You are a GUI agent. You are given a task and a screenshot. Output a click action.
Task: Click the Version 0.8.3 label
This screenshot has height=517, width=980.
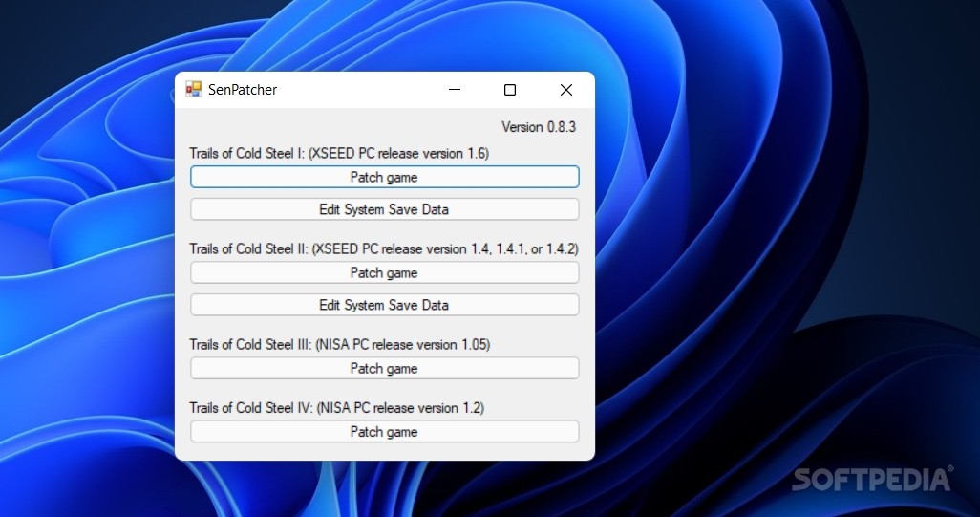click(x=539, y=127)
